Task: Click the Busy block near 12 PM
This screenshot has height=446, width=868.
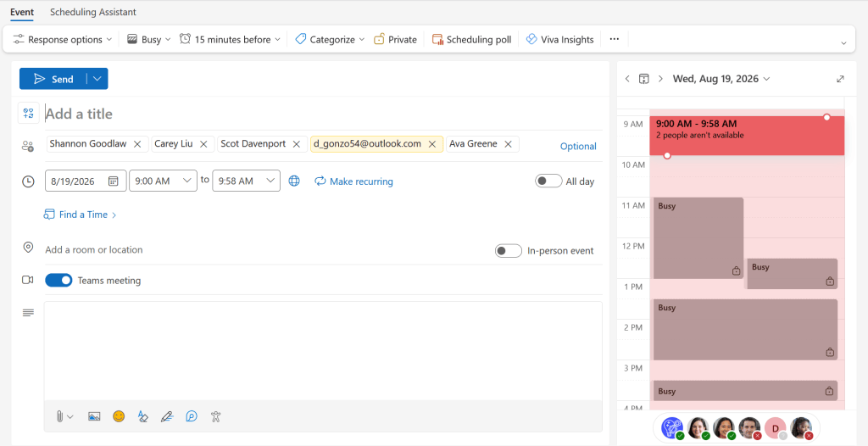Action: [793, 274]
